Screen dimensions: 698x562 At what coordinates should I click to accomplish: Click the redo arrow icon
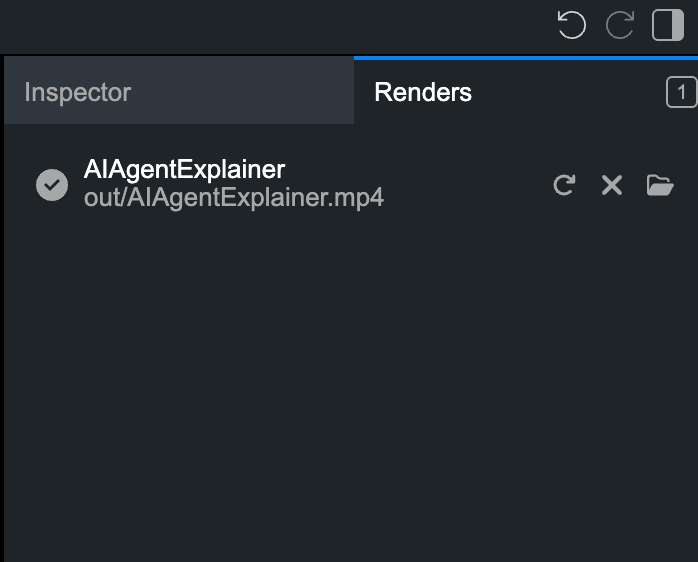tap(620, 25)
